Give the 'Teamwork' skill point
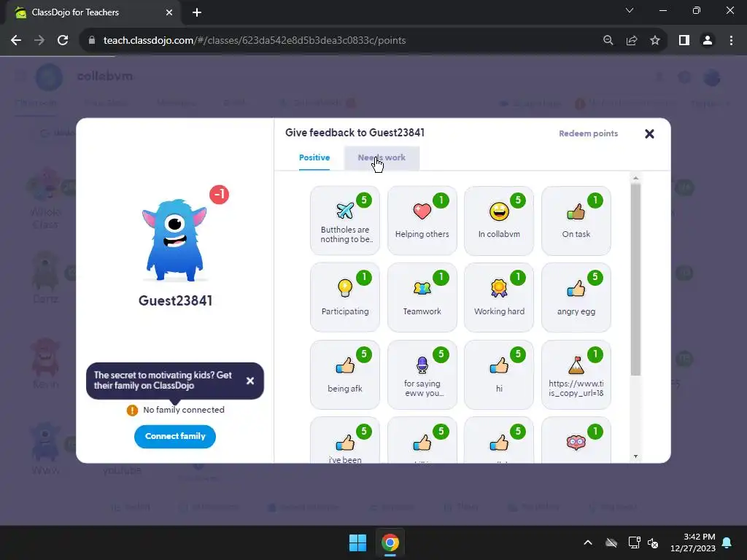This screenshot has height=560, width=747. click(x=422, y=297)
